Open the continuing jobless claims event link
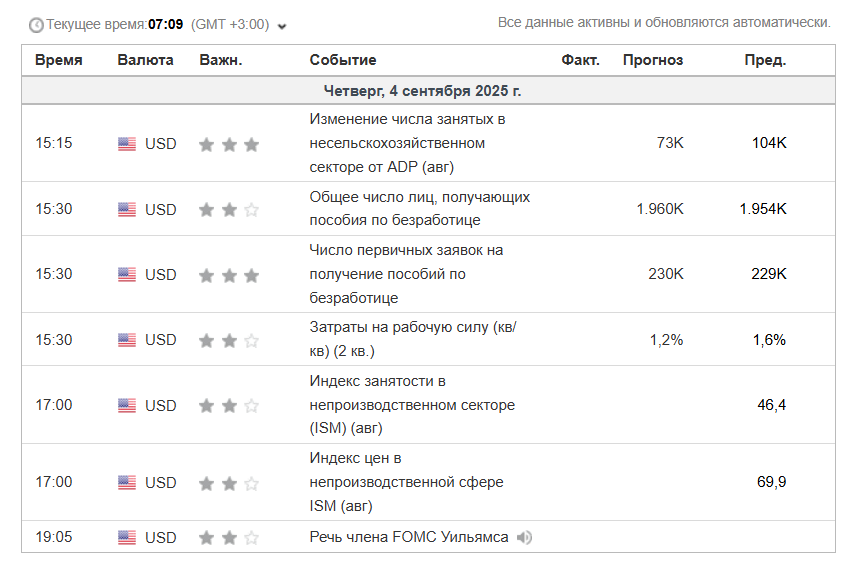 click(420, 209)
